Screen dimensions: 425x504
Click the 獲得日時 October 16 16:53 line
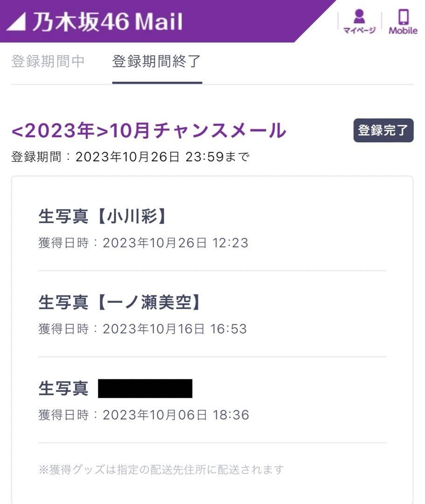[x=142, y=329]
